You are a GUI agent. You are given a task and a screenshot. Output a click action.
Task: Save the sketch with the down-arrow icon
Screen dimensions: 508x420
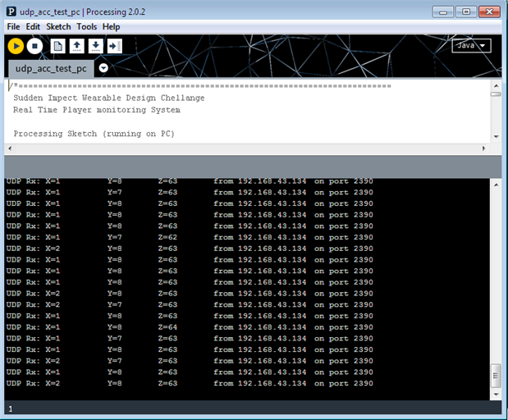(95, 46)
